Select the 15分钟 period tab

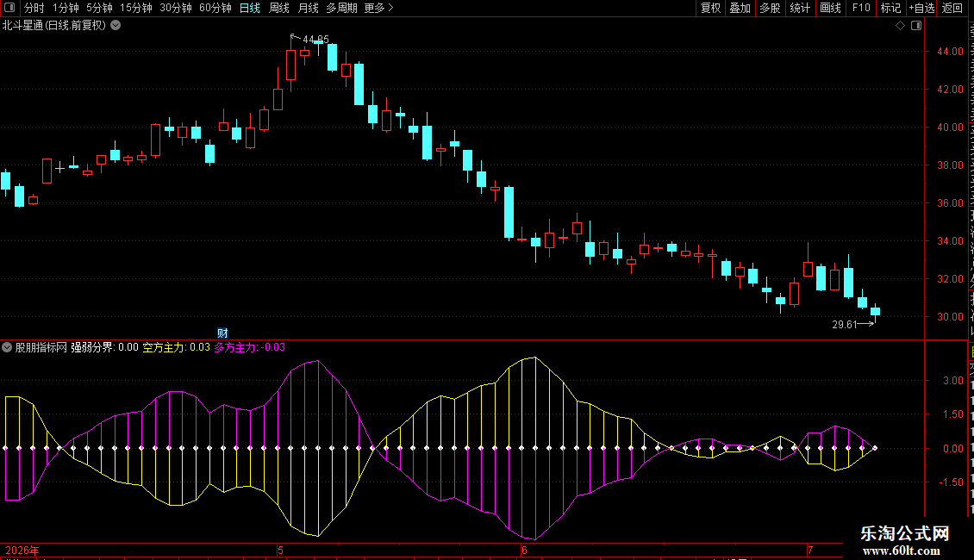(136, 8)
